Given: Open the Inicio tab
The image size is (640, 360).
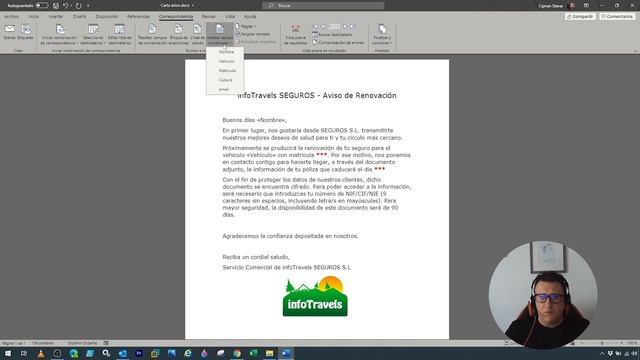Looking at the screenshot, I should click(34, 17).
